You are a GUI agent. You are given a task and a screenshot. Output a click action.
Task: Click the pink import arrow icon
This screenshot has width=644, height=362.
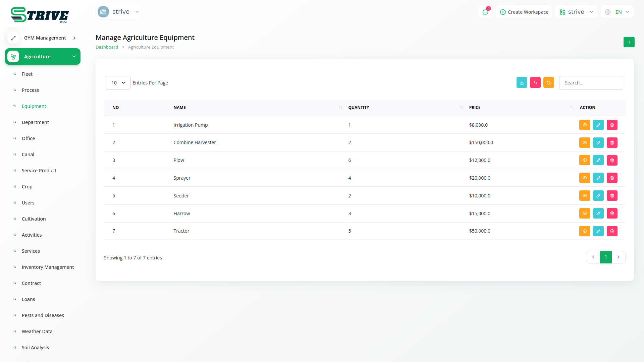[535, 82]
